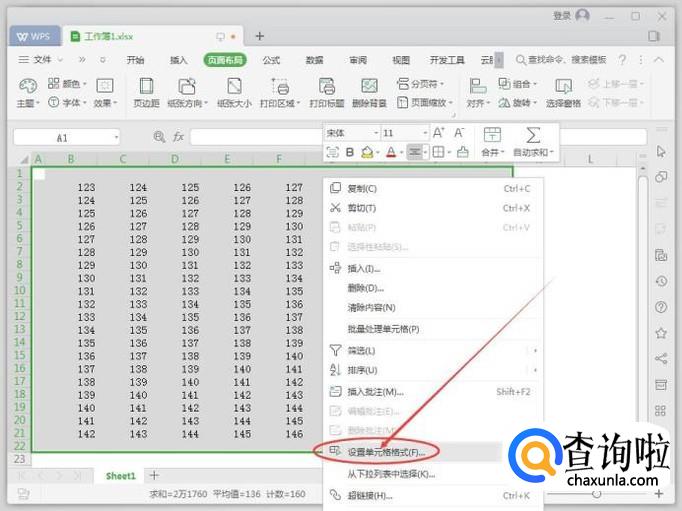
Task: Click the Merge cells (合并) icon
Action: pyautogui.click(x=491, y=135)
